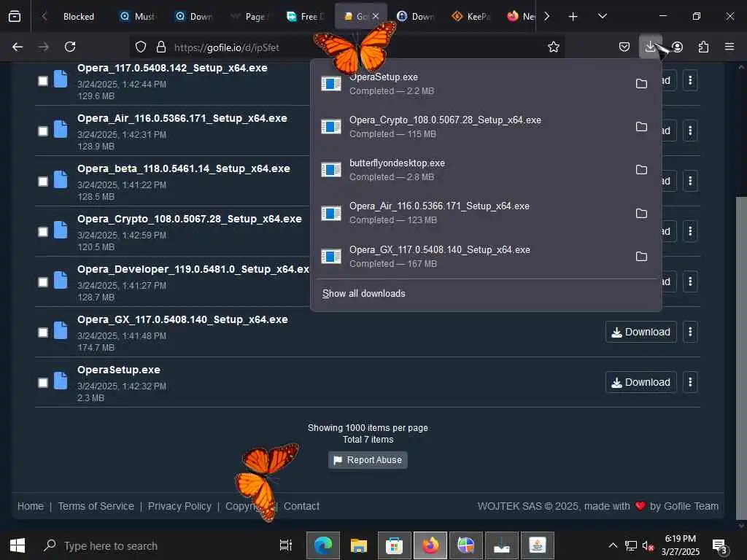747x560 pixels.
Task: Click the Report Abuse button
Action: pos(368,460)
